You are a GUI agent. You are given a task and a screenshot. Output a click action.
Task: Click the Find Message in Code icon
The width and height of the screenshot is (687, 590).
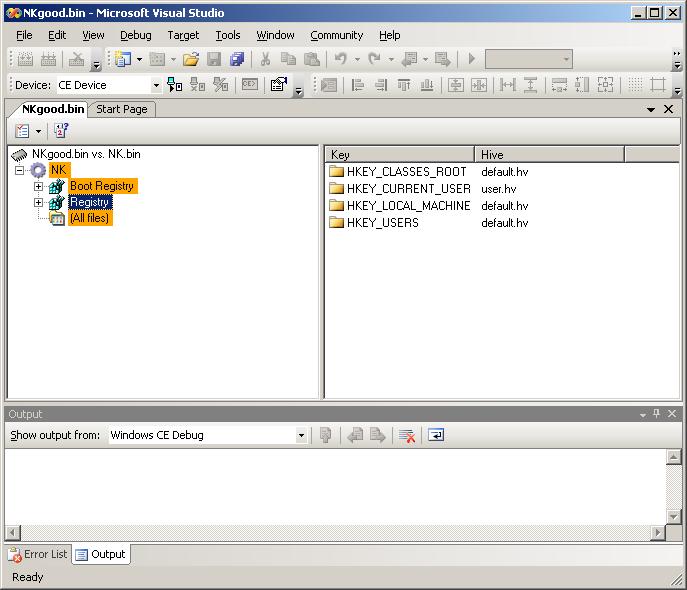tap(326, 435)
